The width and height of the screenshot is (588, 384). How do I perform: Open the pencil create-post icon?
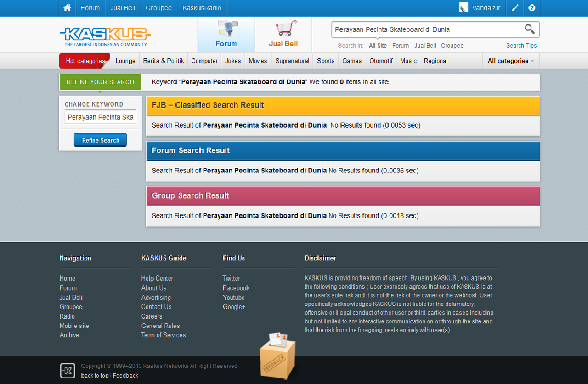point(515,8)
